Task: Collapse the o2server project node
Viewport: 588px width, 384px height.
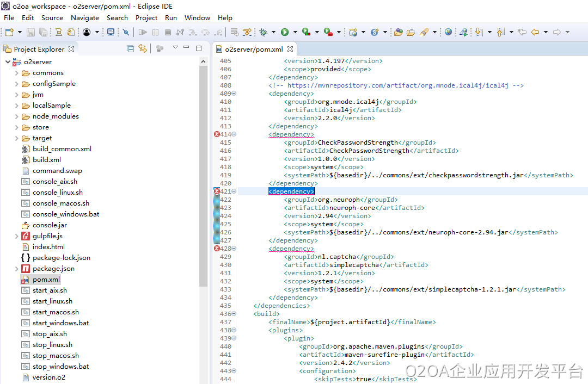Action: [x=8, y=62]
